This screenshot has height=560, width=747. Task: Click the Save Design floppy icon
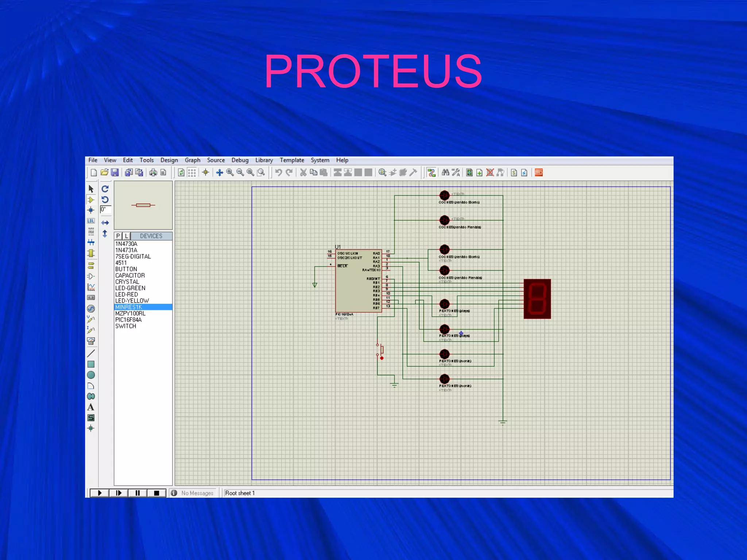click(x=115, y=172)
